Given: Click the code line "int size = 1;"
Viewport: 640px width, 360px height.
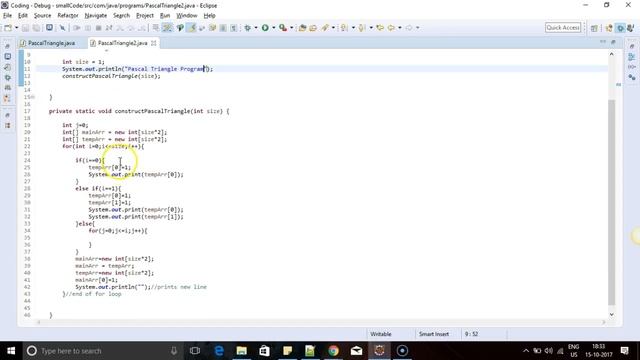Looking at the screenshot, I should pos(83,62).
